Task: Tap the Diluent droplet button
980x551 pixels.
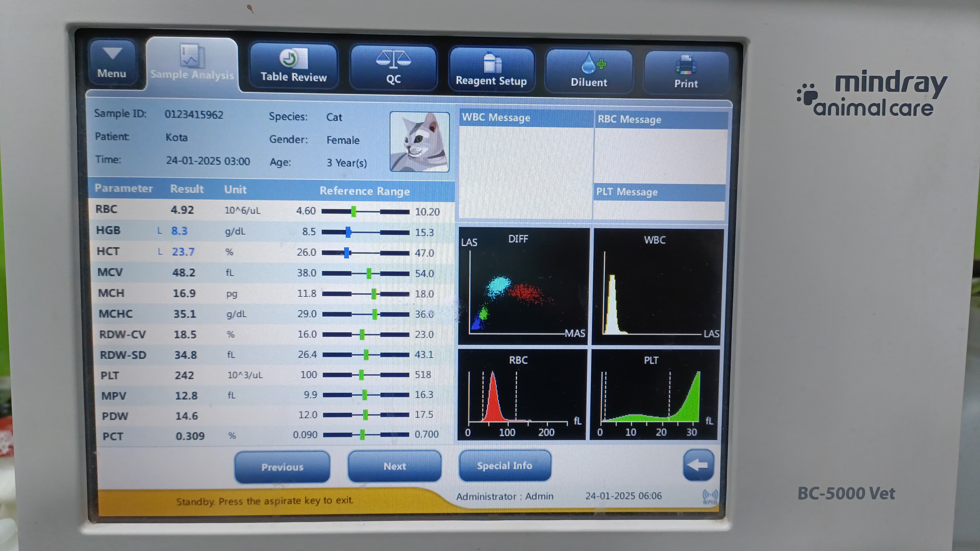Action: (x=589, y=71)
